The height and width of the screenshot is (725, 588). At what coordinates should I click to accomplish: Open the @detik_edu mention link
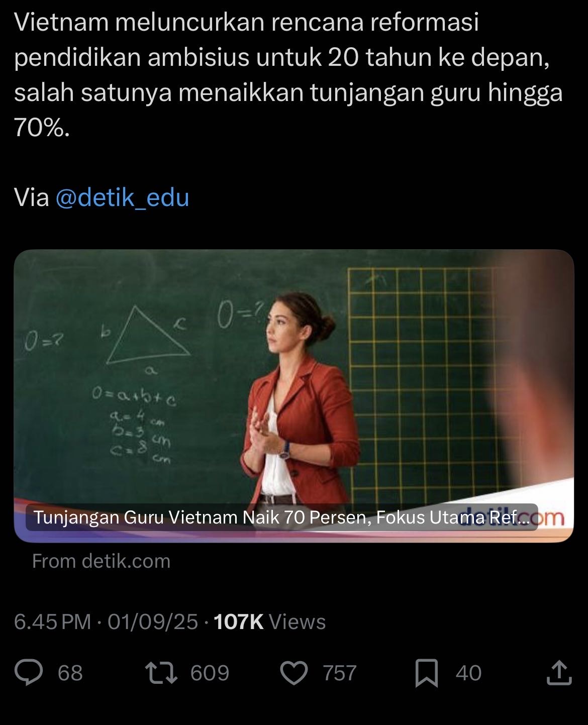[122, 197]
